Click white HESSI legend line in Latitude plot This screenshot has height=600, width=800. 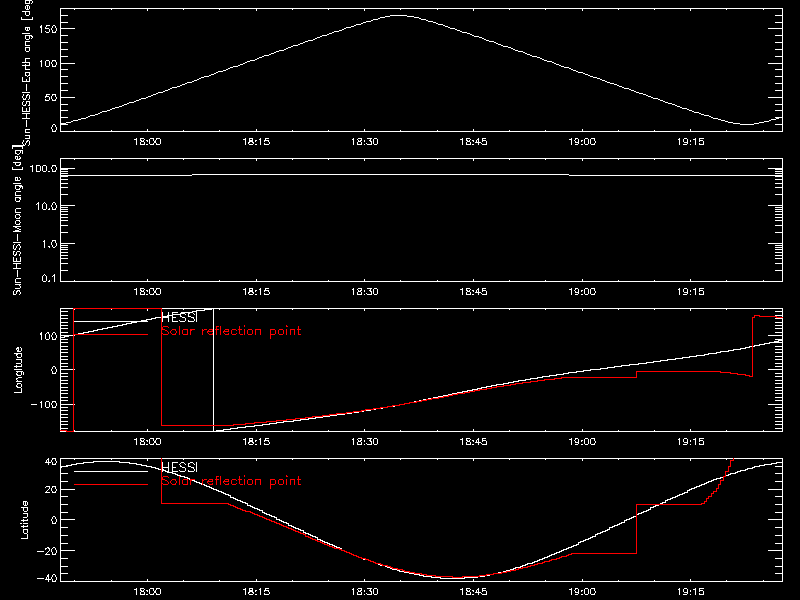pyautogui.click(x=111, y=471)
